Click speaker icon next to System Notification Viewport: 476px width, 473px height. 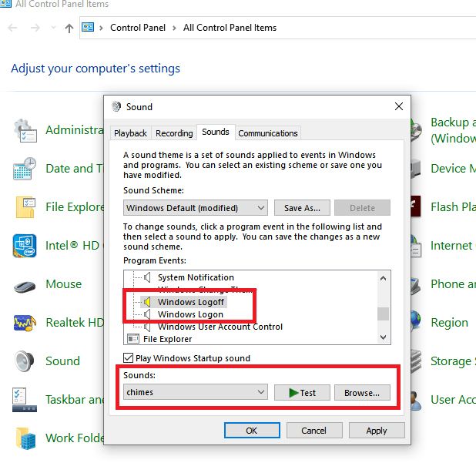coord(147,277)
